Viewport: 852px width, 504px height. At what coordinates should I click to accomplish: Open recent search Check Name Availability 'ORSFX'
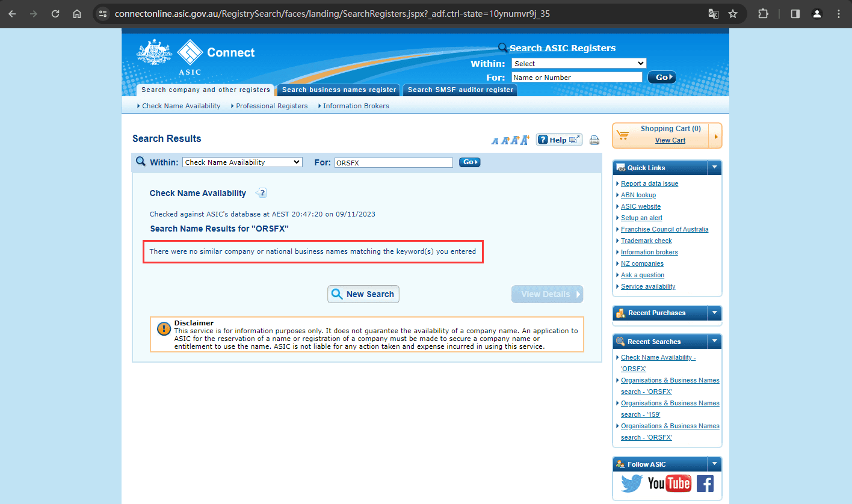tap(658, 363)
